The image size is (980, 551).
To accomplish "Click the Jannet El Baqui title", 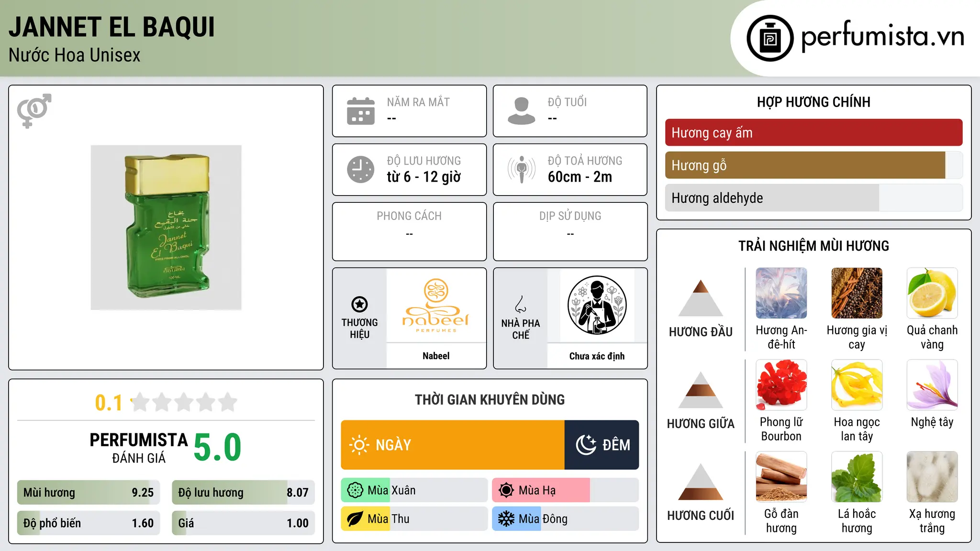I will 112,27.
